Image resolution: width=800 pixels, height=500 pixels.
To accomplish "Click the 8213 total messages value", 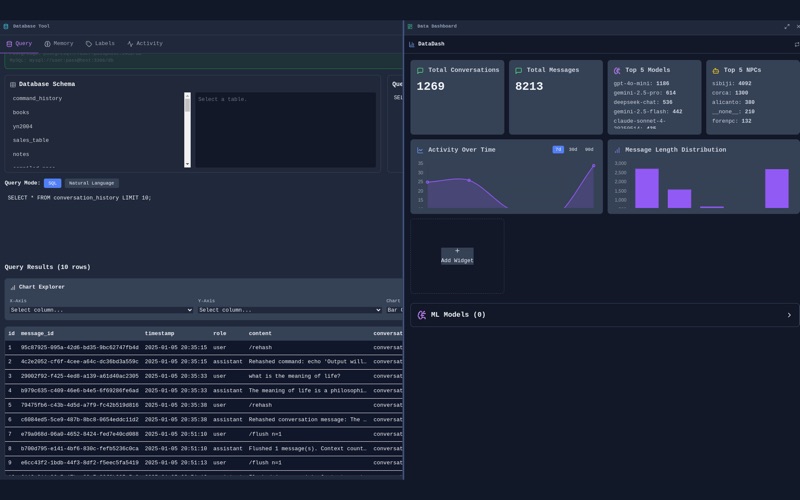I will (529, 87).
